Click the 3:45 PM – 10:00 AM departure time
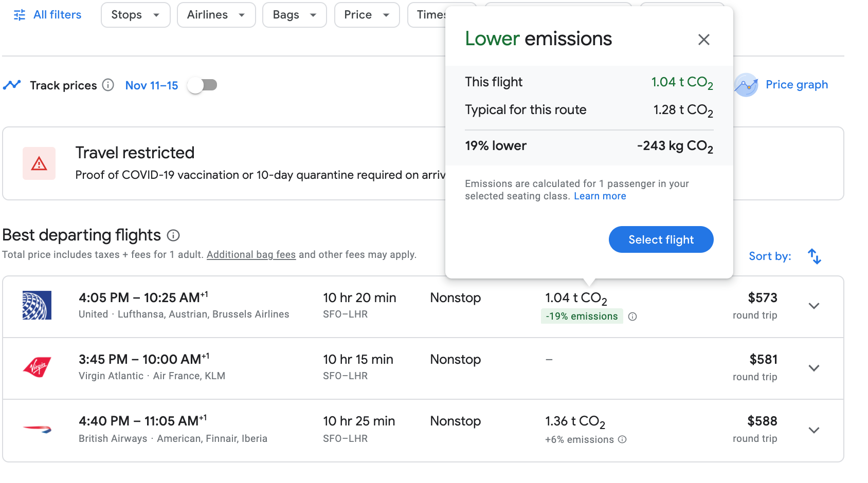Viewport: 868px width, 483px height. pyautogui.click(x=144, y=359)
